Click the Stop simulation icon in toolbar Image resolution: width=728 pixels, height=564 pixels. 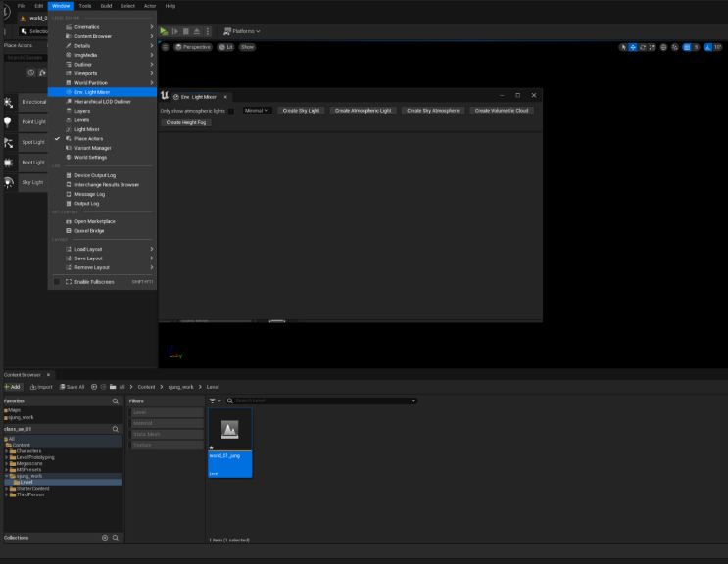click(x=185, y=31)
